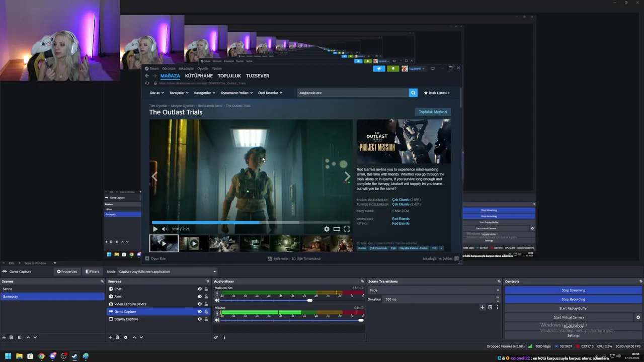The height and width of the screenshot is (362, 644).
Task: Start Virtual Camera
Action: (x=569, y=317)
